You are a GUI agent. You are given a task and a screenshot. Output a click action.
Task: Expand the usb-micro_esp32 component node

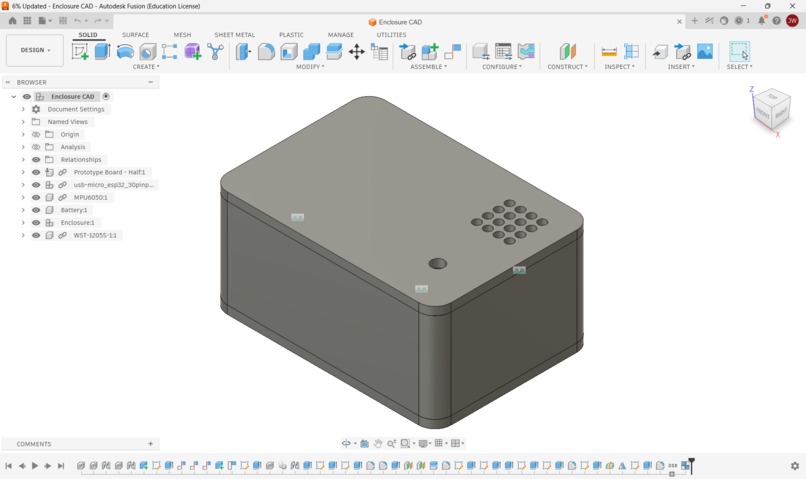coord(23,185)
